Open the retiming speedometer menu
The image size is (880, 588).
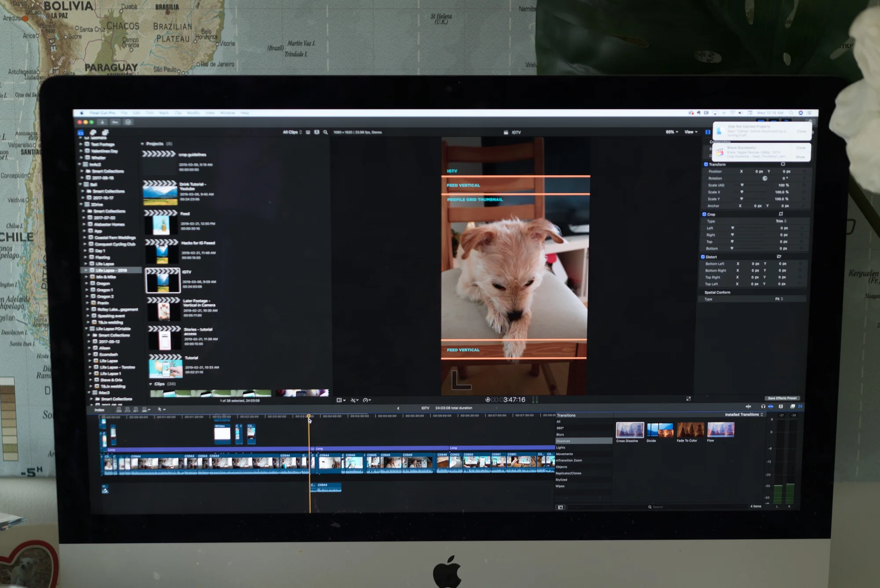(x=367, y=400)
